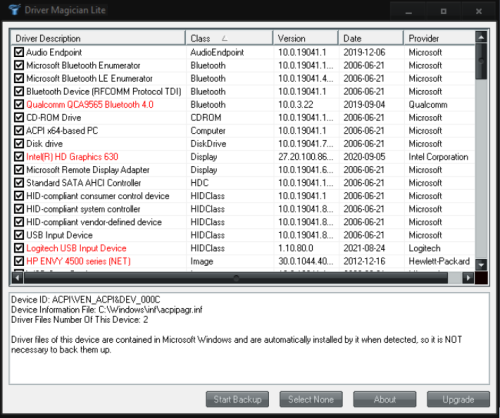Viewport: 500px width, 418px height.
Task: Click Driver Files Number Of This Device line
Action: click(80, 320)
